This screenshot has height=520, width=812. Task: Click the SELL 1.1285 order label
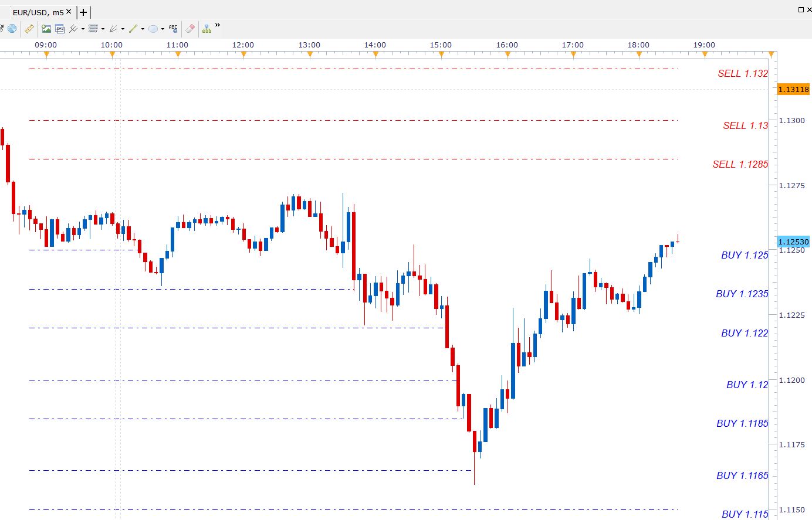tap(740, 164)
